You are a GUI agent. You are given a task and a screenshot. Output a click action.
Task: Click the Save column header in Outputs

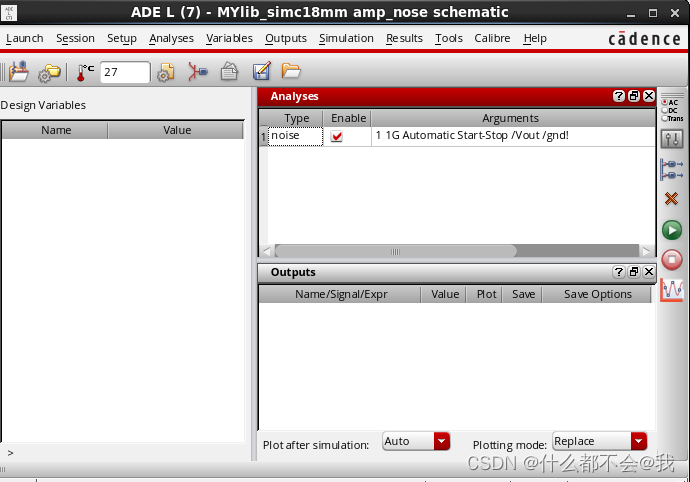(523, 294)
